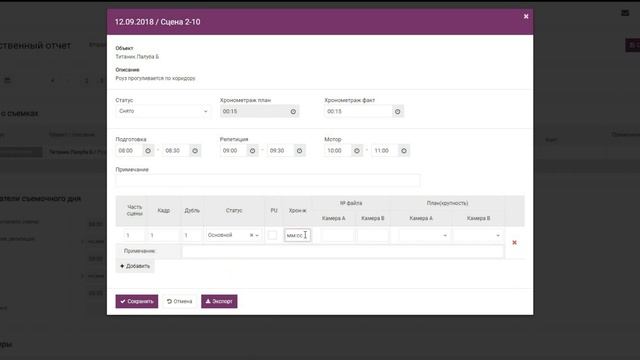Clear the Основной status selection
This screenshot has height=360, width=640.
(x=251, y=235)
